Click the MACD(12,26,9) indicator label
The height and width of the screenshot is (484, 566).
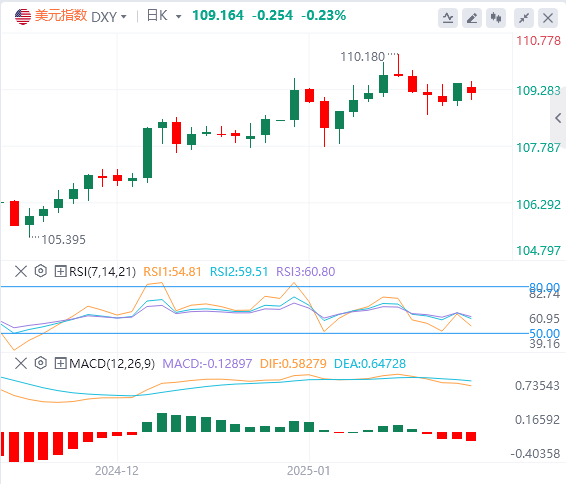(x=112, y=363)
